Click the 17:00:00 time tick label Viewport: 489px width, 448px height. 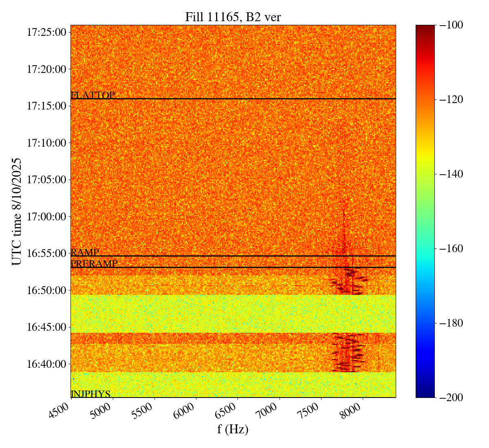[x=46, y=216]
